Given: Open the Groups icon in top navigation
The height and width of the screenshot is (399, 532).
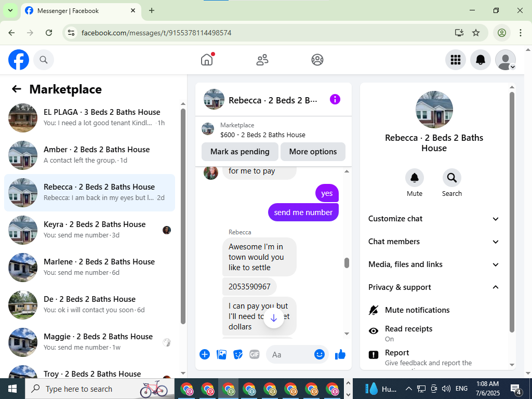Looking at the screenshot, I should (317, 60).
